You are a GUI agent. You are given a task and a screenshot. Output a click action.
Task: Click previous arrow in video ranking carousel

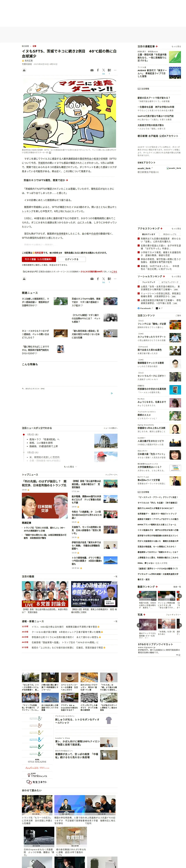pyautogui.click(x=139, y=596)
